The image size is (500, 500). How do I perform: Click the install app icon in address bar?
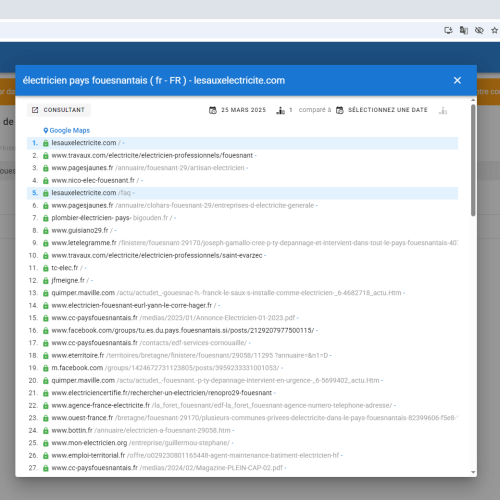coord(448,30)
